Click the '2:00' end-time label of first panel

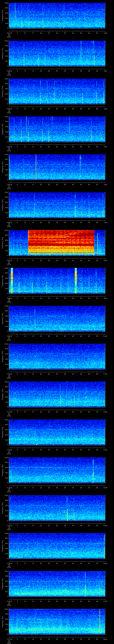click(x=105, y=33)
